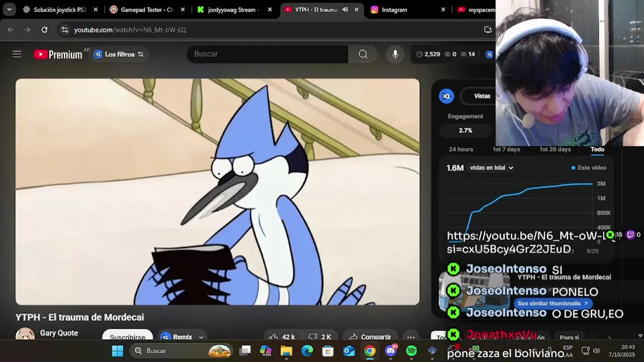Open install/cast icon at address bar right
This screenshot has width=644, height=362.
pyautogui.click(x=488, y=30)
